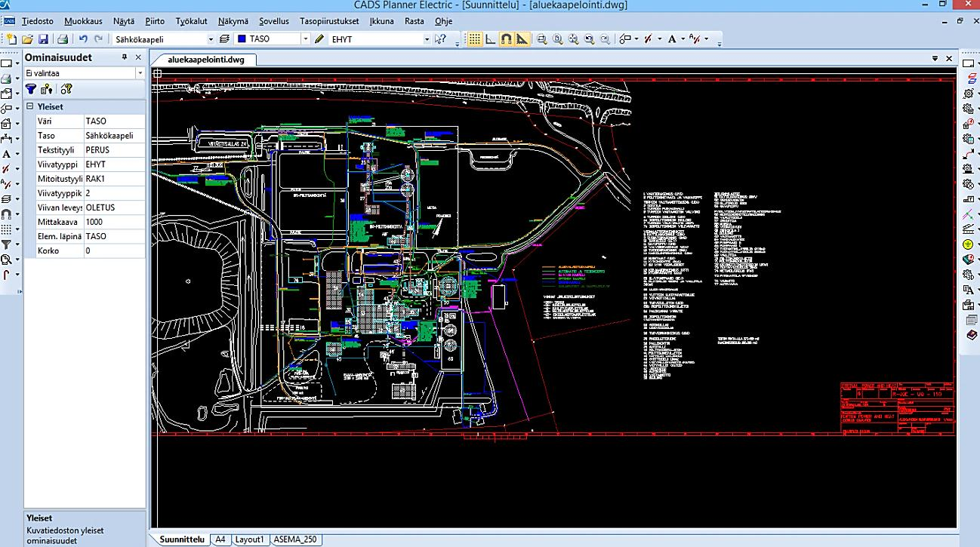Click the zoom previous magnifier icon
This screenshot has height=547, width=980.
(x=590, y=38)
